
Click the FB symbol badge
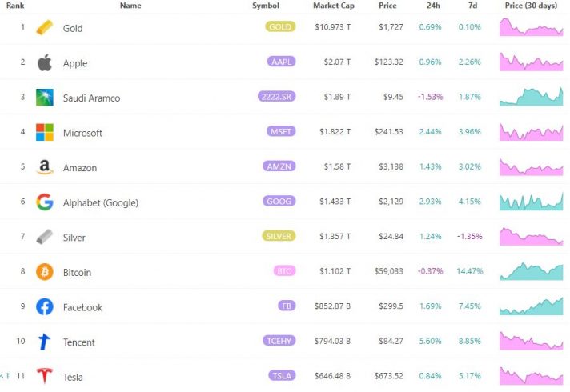287,306
